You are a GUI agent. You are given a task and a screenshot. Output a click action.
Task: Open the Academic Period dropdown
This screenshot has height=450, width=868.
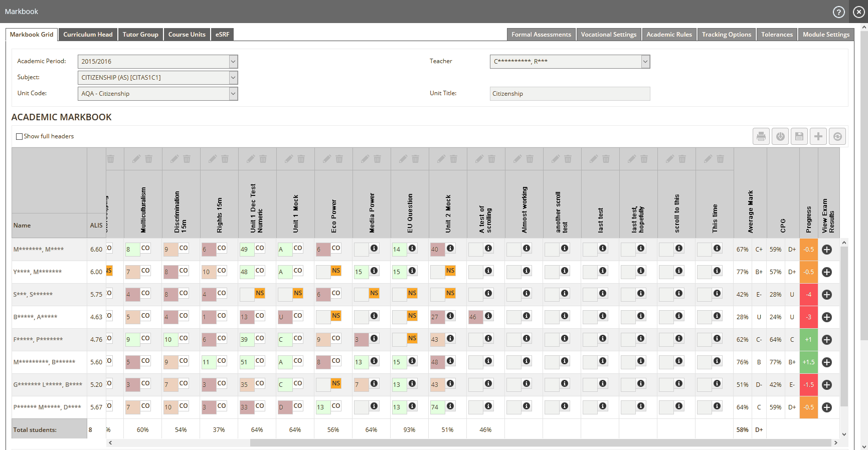233,62
